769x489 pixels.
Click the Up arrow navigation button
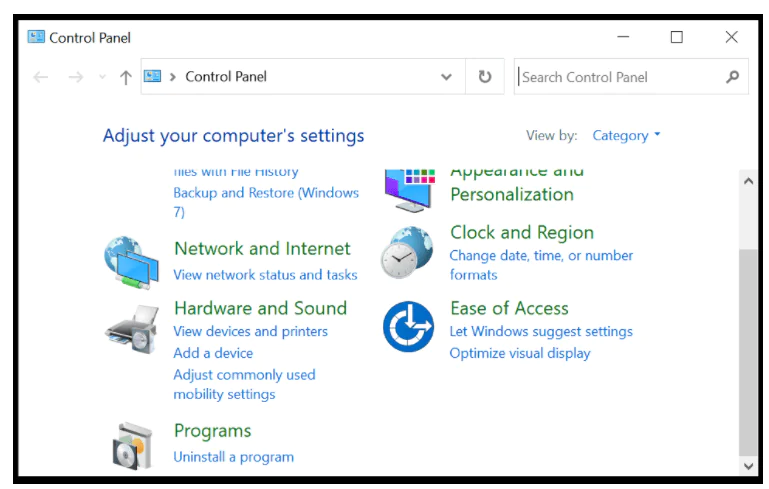125,77
